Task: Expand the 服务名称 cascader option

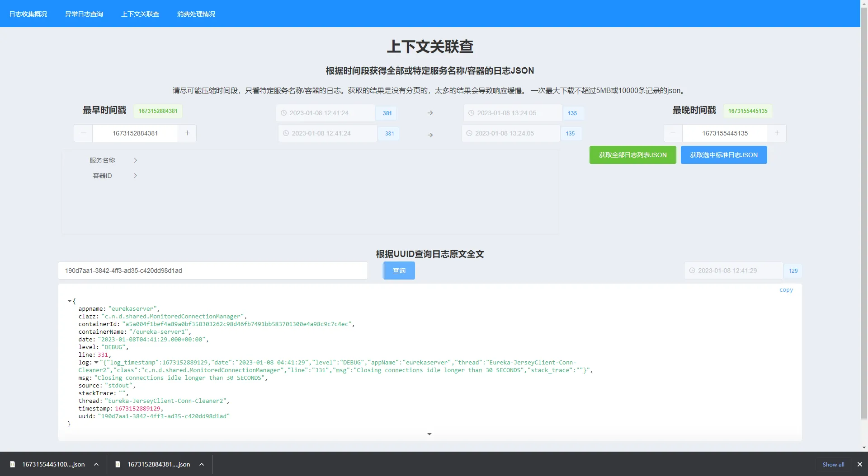Action: pos(113,160)
